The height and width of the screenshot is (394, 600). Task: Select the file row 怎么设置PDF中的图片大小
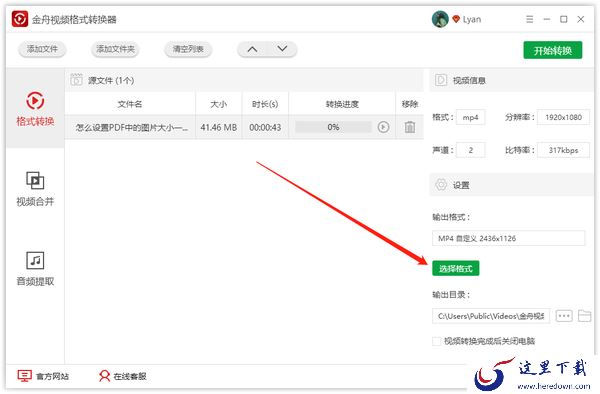(245, 127)
